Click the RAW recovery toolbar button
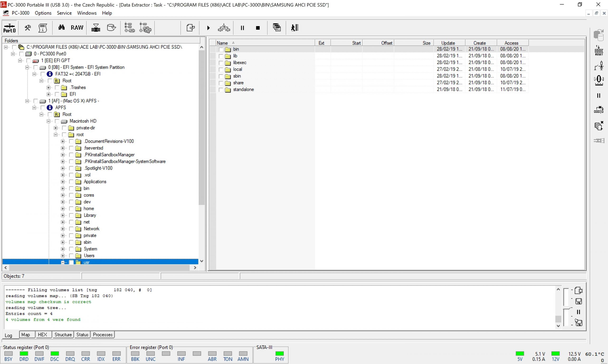The image size is (608, 364). [77, 28]
